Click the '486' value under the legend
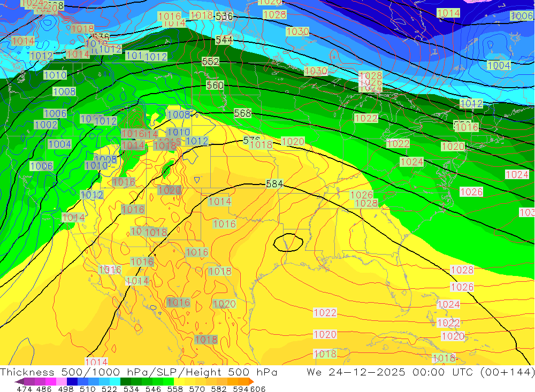The width and height of the screenshot is (535, 392). coord(44,389)
